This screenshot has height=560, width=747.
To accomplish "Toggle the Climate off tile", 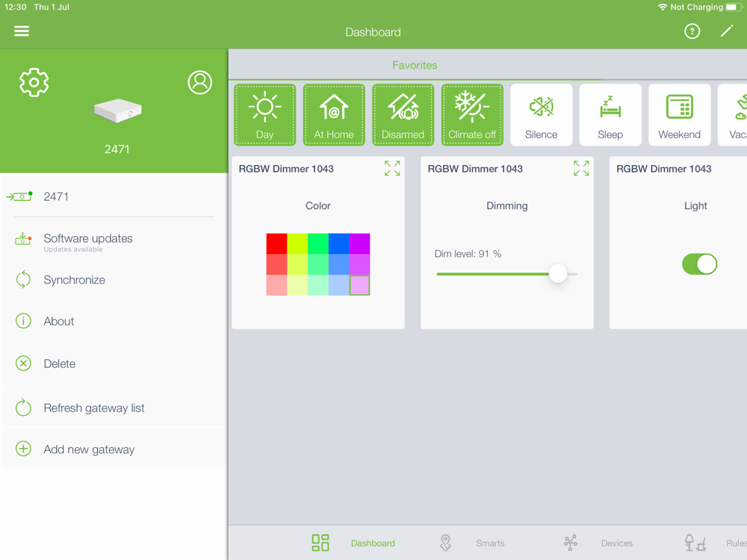I will pos(472,115).
